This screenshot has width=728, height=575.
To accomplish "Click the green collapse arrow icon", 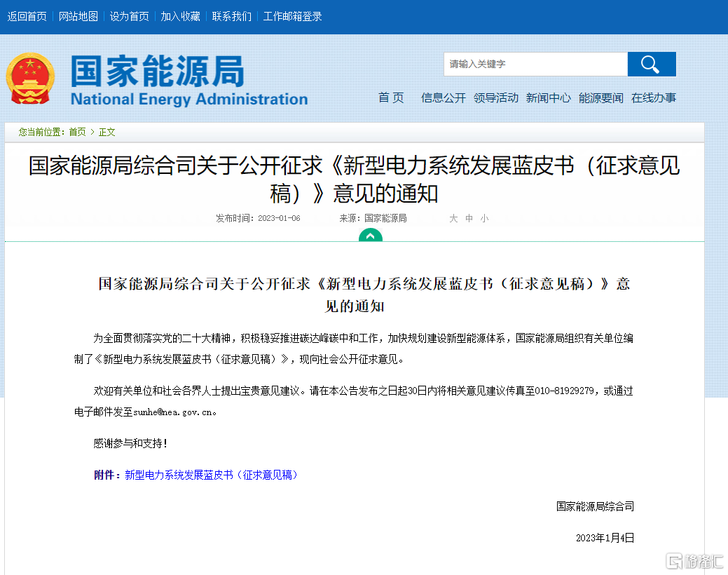I will coord(371,235).
